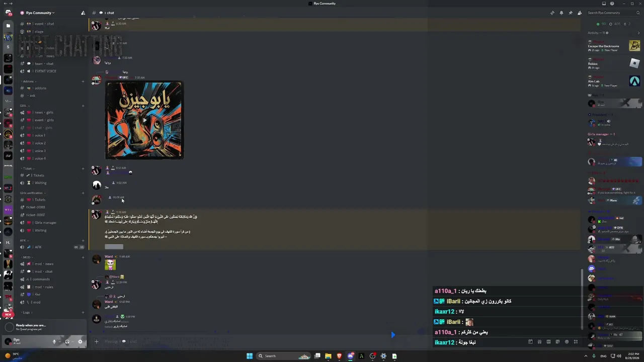Open taskbar weather widget showing 36°C
The width and height of the screenshot is (644, 362).
(x=13, y=355)
